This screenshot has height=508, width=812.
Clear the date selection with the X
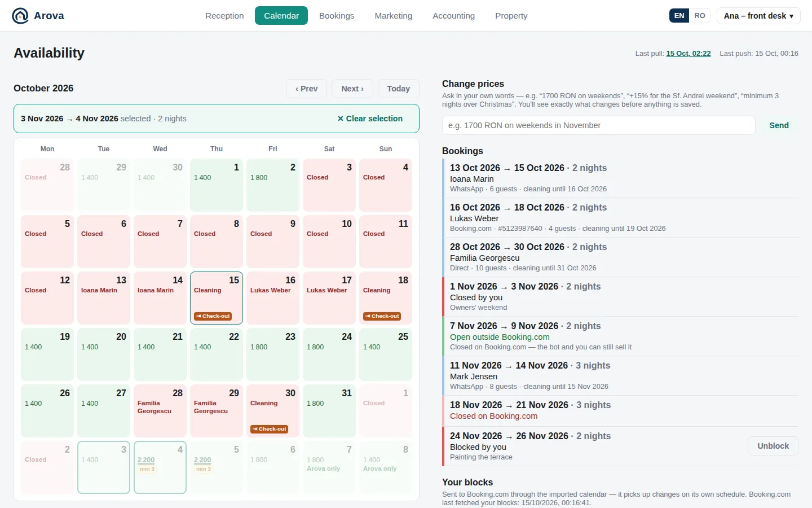(370, 119)
